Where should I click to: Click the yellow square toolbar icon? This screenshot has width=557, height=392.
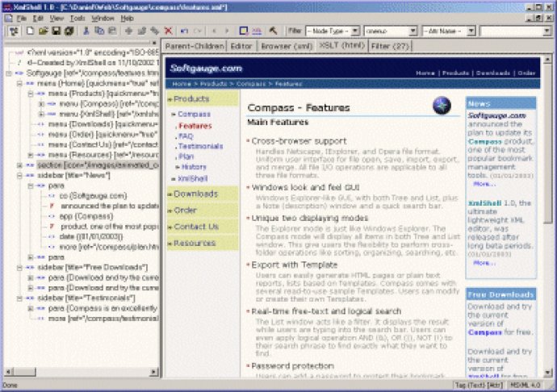point(243,31)
